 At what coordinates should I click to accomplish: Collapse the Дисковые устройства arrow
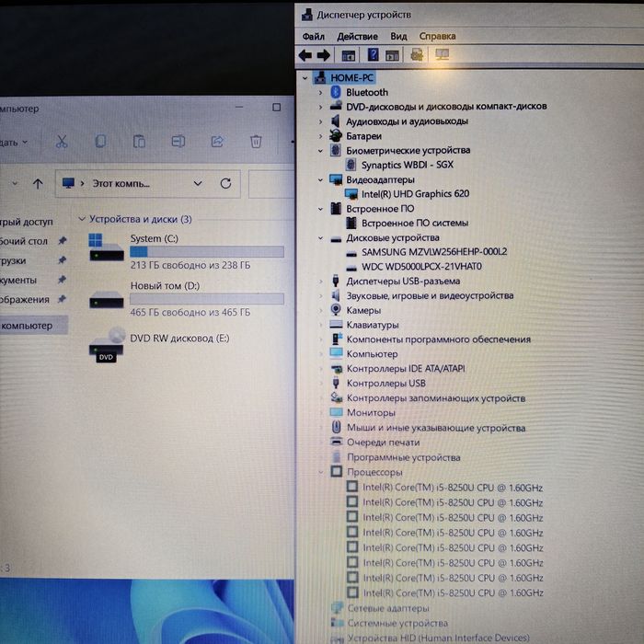coord(320,237)
